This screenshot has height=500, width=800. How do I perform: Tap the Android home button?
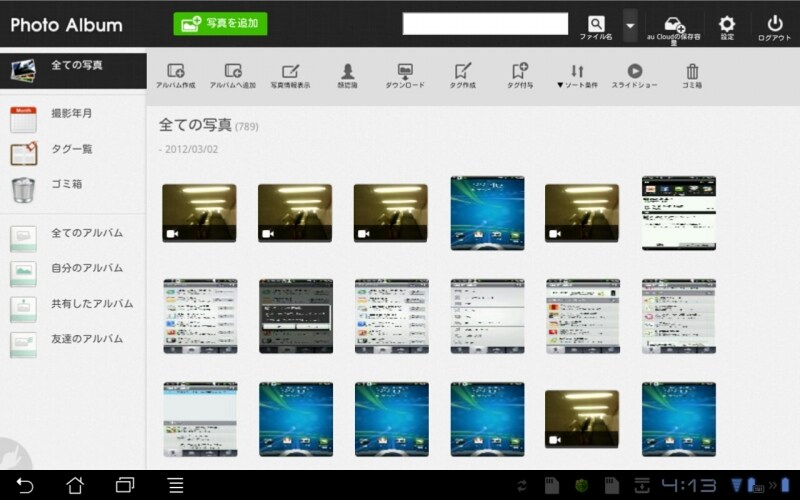(x=75, y=485)
